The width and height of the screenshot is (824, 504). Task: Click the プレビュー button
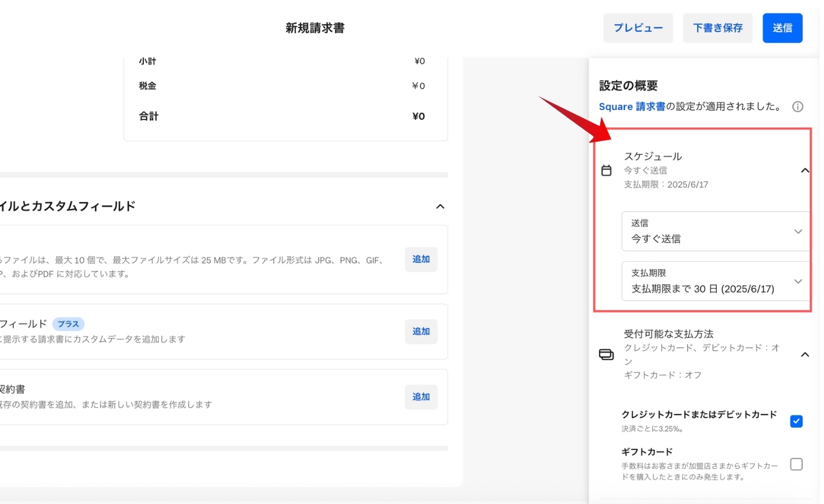tap(638, 28)
